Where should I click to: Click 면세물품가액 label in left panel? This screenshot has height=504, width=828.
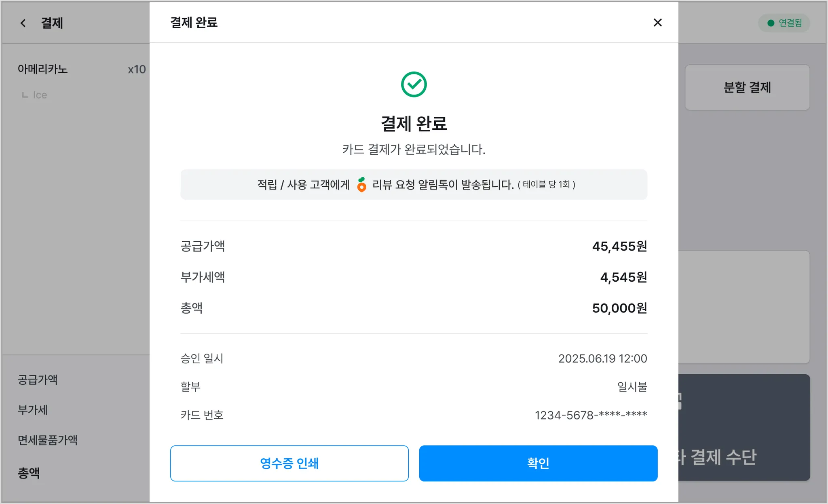(48, 440)
